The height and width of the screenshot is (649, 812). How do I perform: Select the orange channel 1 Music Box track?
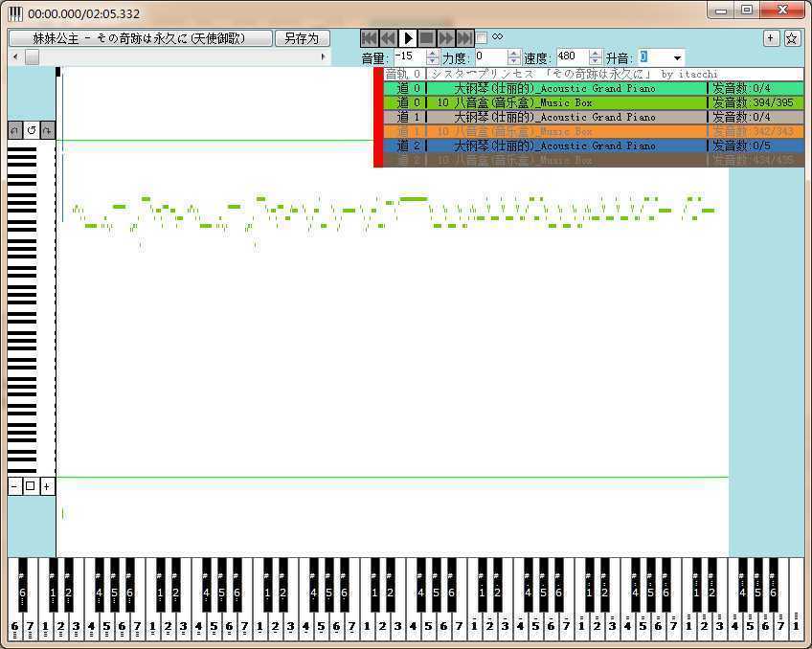tap(594, 131)
